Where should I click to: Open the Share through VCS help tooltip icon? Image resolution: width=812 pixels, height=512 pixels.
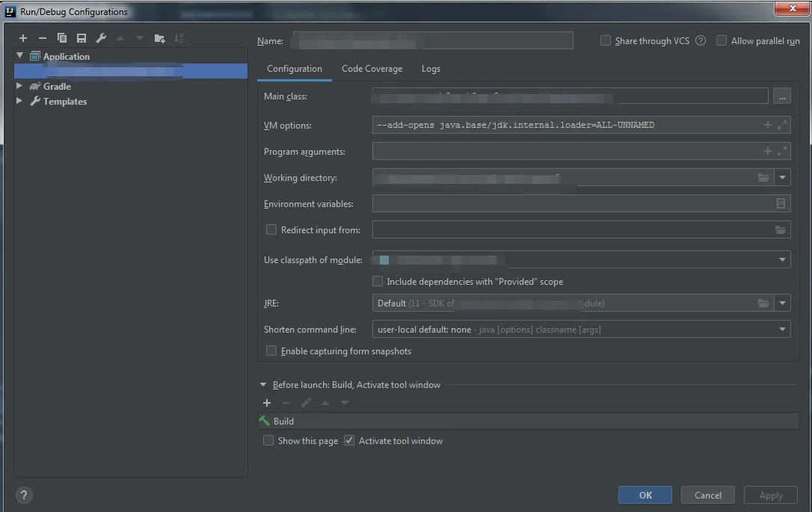pyautogui.click(x=700, y=40)
